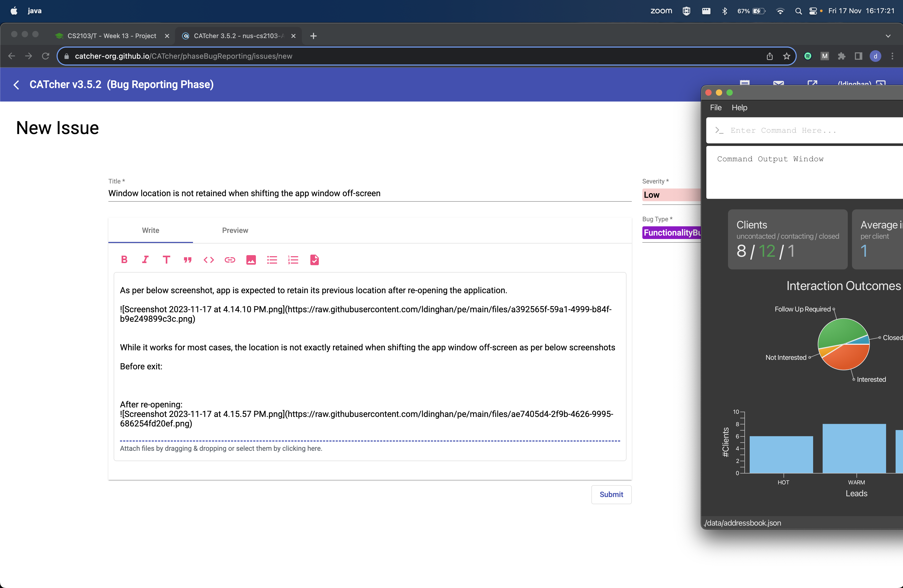Expand the Chrome tab search chevron
Screen dimensions: 903x588
[888, 36]
